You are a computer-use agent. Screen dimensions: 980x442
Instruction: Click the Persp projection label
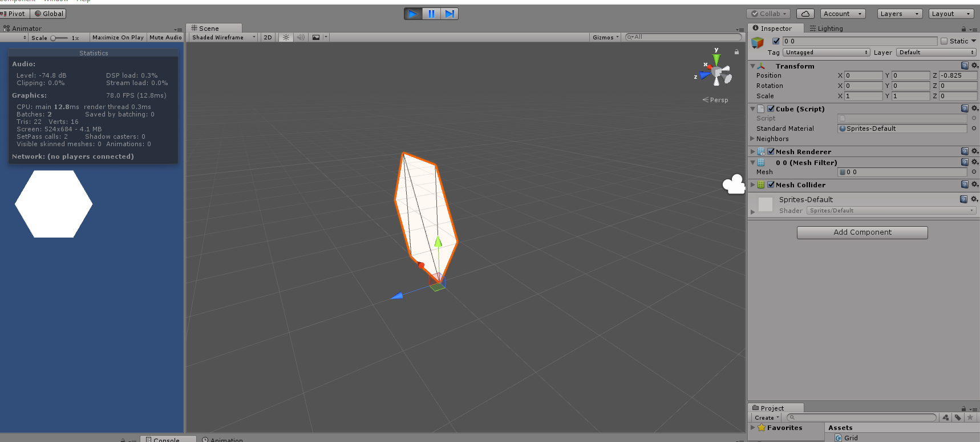715,100
